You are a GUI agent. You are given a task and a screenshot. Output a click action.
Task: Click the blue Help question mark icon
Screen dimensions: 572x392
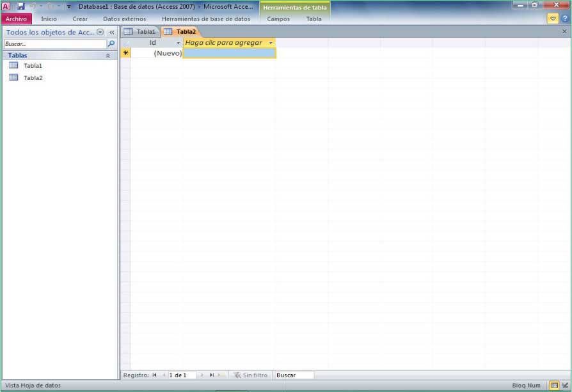(564, 19)
